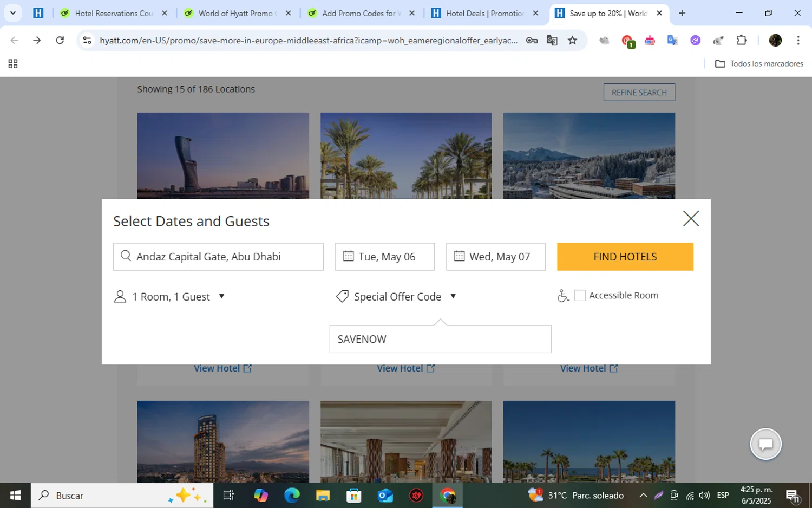Click the address bar URL
Screen dimensions: 812x508
[x=309, y=40]
